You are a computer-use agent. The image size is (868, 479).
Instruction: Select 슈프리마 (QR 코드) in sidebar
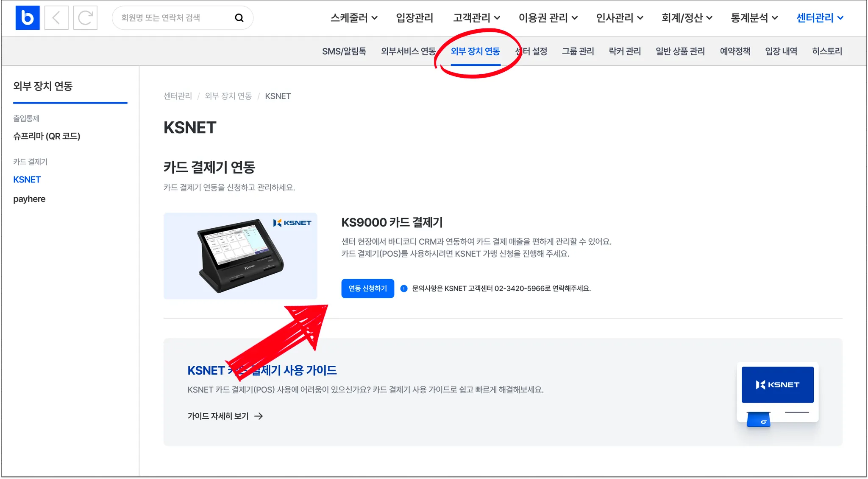coord(47,136)
